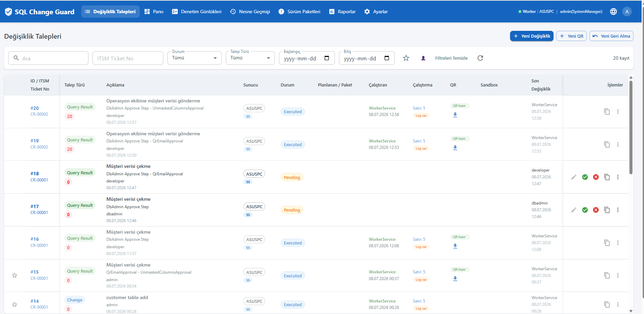The width and height of the screenshot is (644, 314).
Task: Create a Yeni Değişiklik request
Action: [x=532, y=36]
